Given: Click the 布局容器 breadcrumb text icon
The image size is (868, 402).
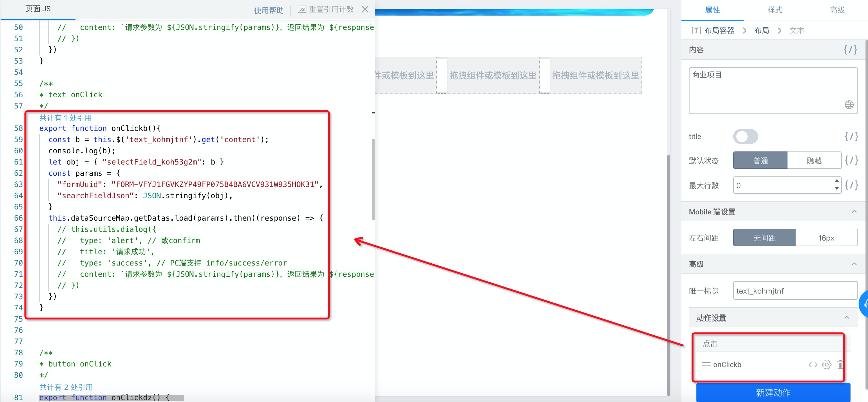Looking at the screenshot, I should (x=696, y=31).
